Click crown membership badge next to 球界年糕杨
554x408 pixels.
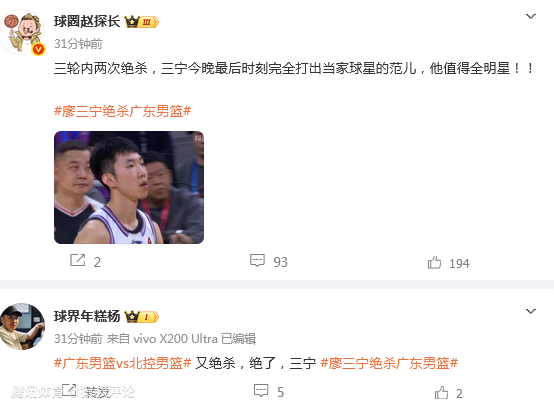click(x=141, y=317)
